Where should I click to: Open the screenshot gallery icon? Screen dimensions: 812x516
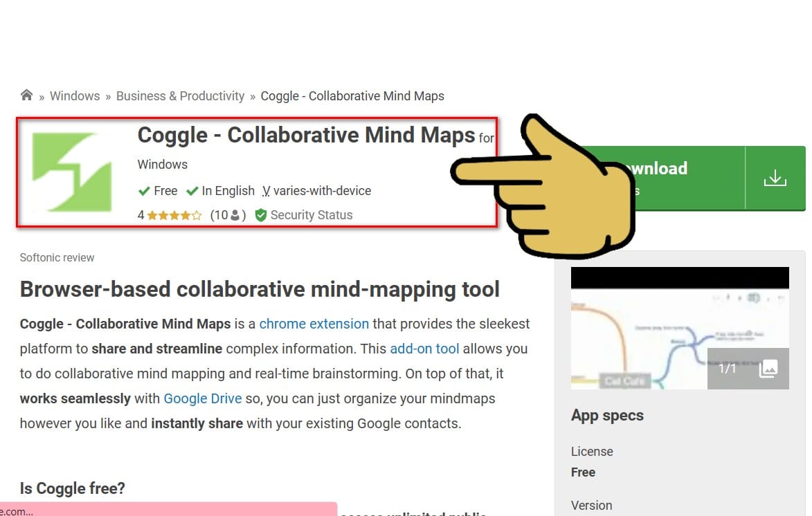coord(768,369)
